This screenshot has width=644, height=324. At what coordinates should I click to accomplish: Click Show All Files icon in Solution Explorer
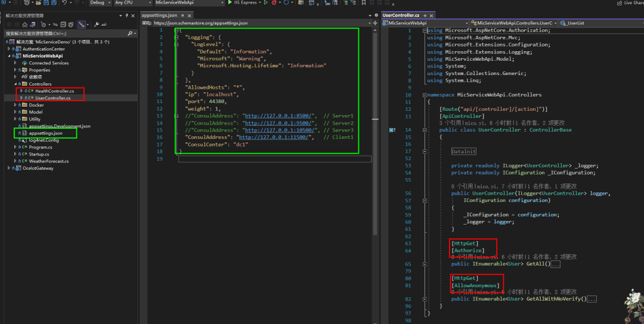[70, 24]
